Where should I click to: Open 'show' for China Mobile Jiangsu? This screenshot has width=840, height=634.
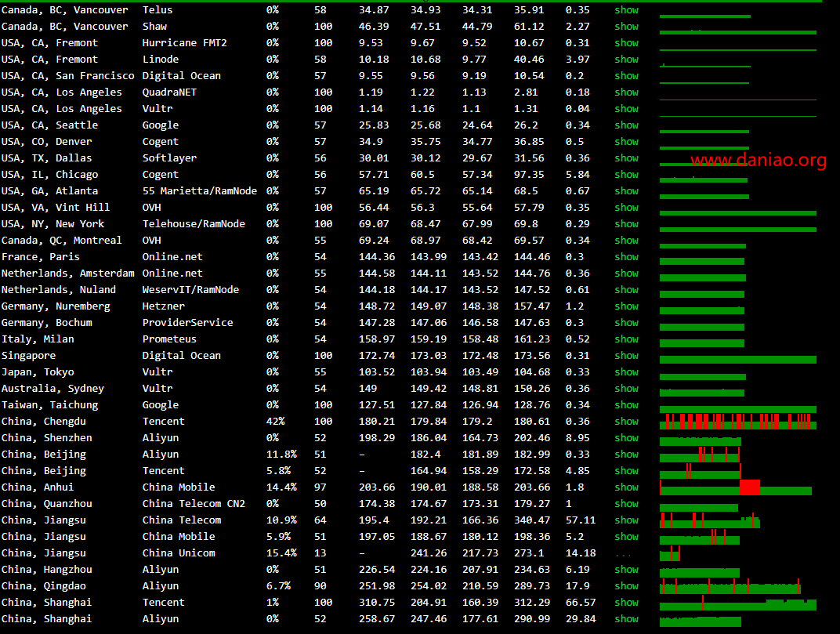pyautogui.click(x=626, y=537)
